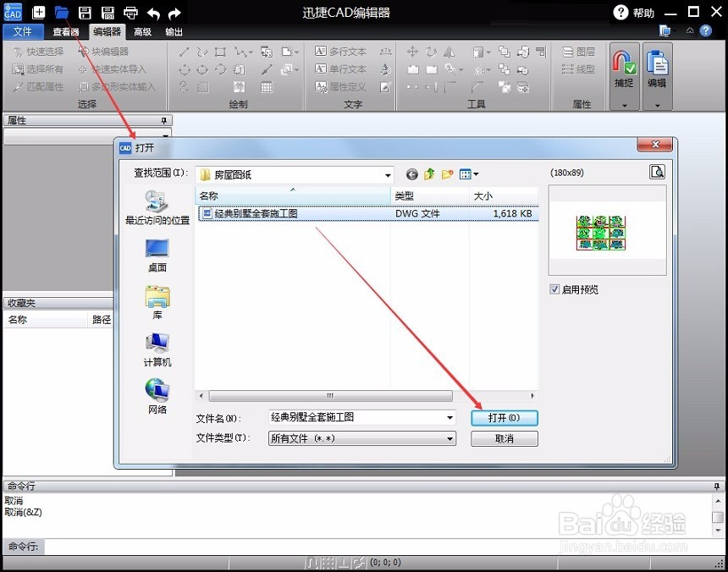The image size is (728, 572).
Task: Click the 多行文本 tool
Action: 340,51
